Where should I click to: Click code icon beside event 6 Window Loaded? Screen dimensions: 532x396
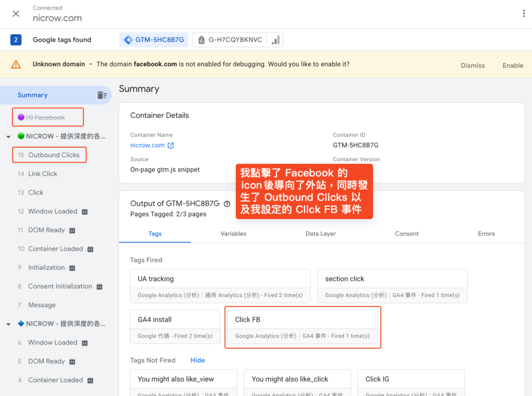(85, 343)
